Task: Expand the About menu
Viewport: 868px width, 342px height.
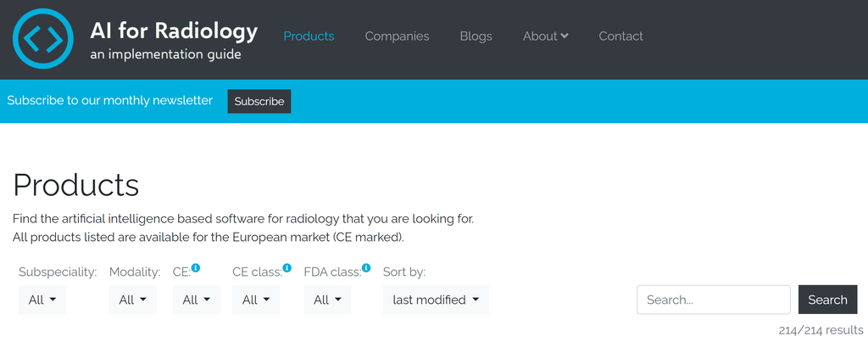Action: pos(546,36)
